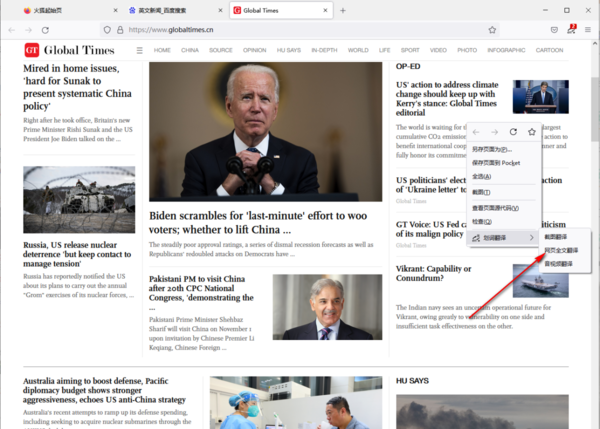Choose 查看页面源代码 in the context menu
The image size is (600, 429).
pos(504,208)
